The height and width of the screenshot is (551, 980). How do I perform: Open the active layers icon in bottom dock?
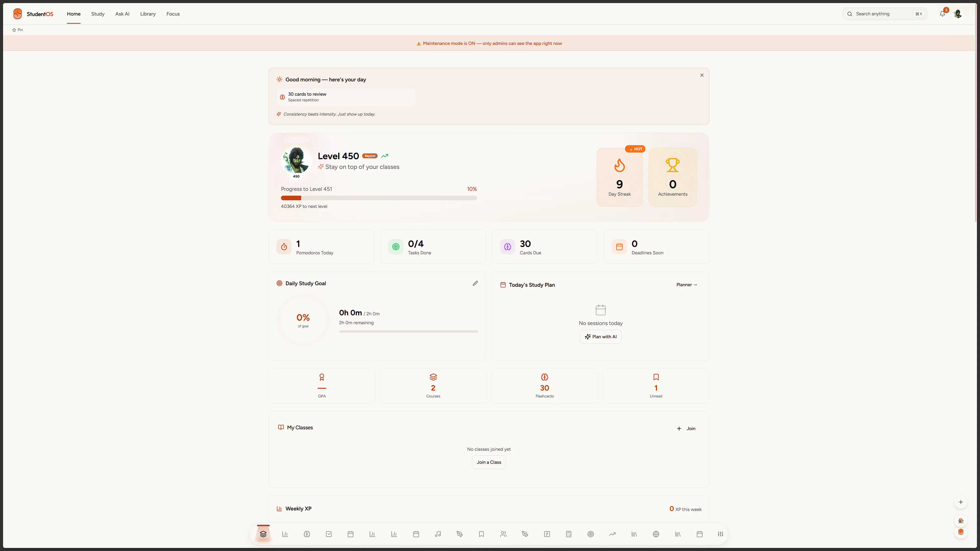coord(263,534)
